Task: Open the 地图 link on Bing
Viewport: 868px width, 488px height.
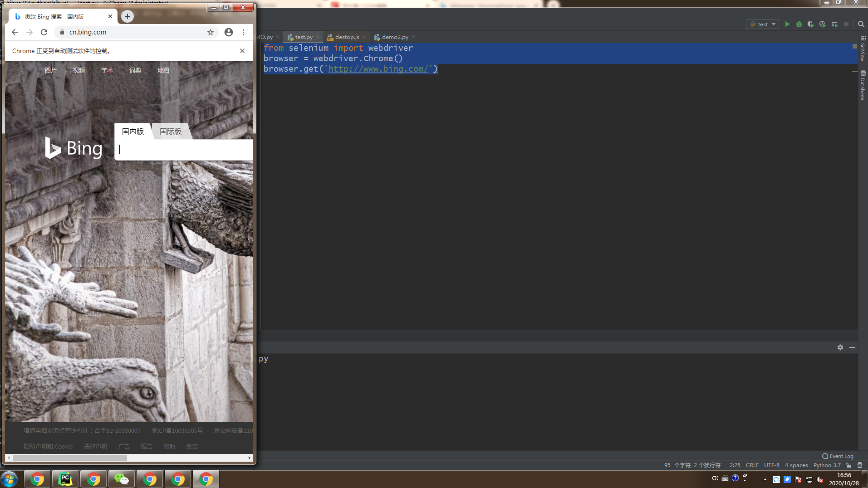Action: click(x=163, y=70)
